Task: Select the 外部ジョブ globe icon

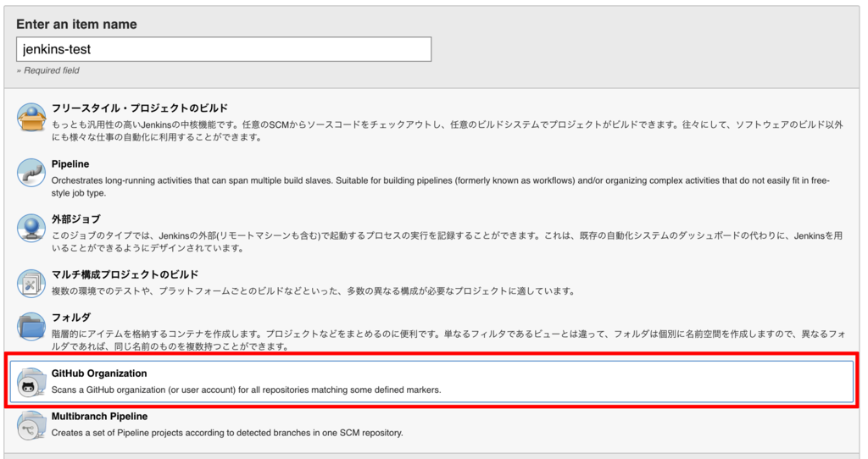Action: click(x=31, y=228)
